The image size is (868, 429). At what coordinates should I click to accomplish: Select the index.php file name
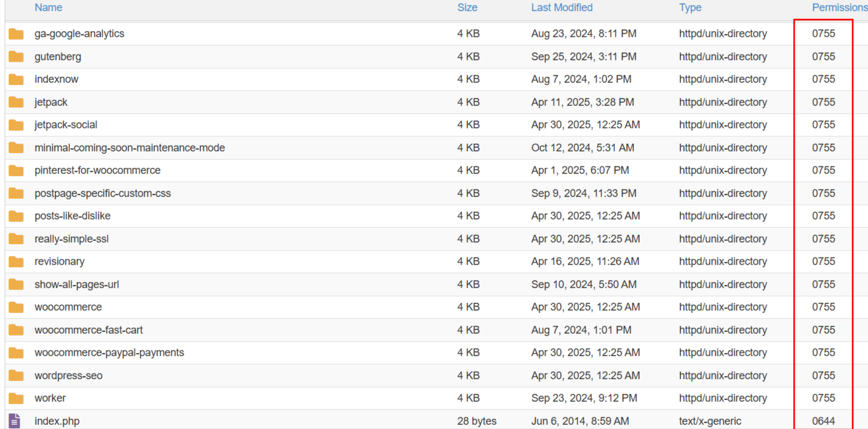point(57,421)
